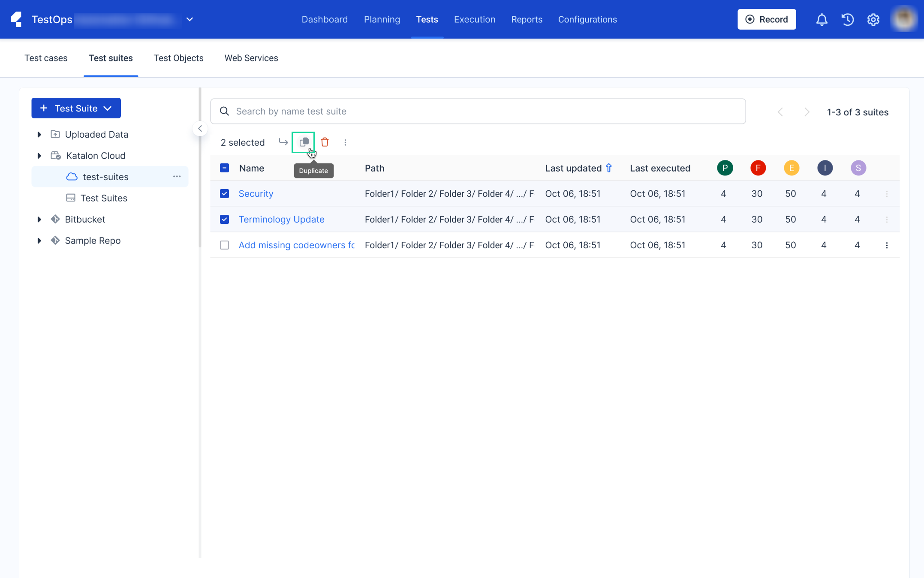Open the settings gear icon
Image resolution: width=924 pixels, height=578 pixels.
(x=873, y=19)
